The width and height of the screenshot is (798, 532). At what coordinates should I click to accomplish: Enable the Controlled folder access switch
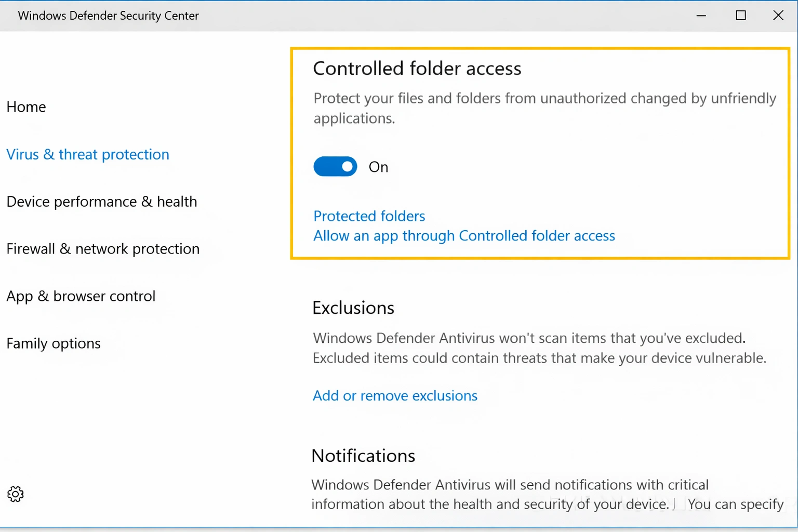pyautogui.click(x=335, y=166)
